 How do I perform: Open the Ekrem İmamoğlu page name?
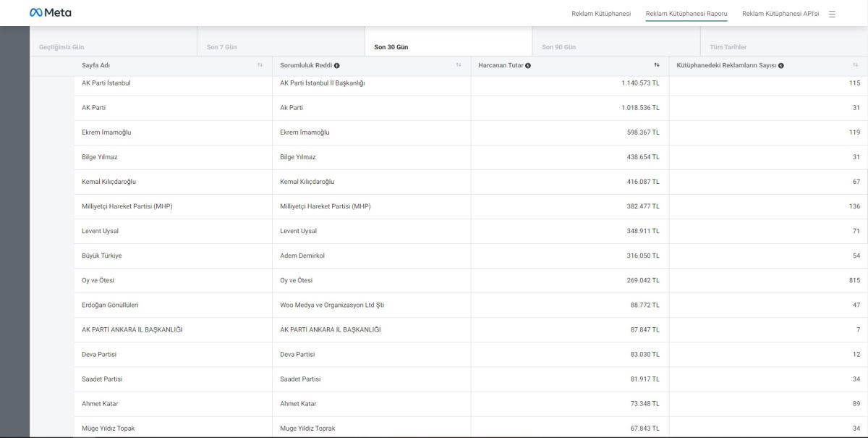[x=106, y=132]
